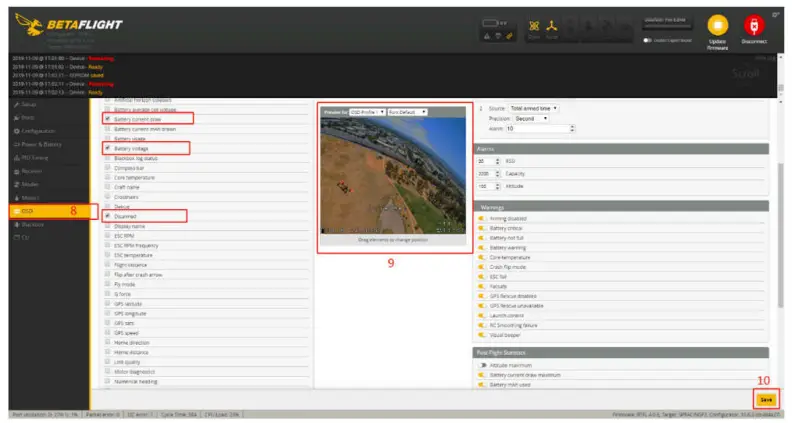This screenshot has width=792, height=423.
Task: Toggle the Enable Expert Mode switch
Action: pyautogui.click(x=647, y=40)
